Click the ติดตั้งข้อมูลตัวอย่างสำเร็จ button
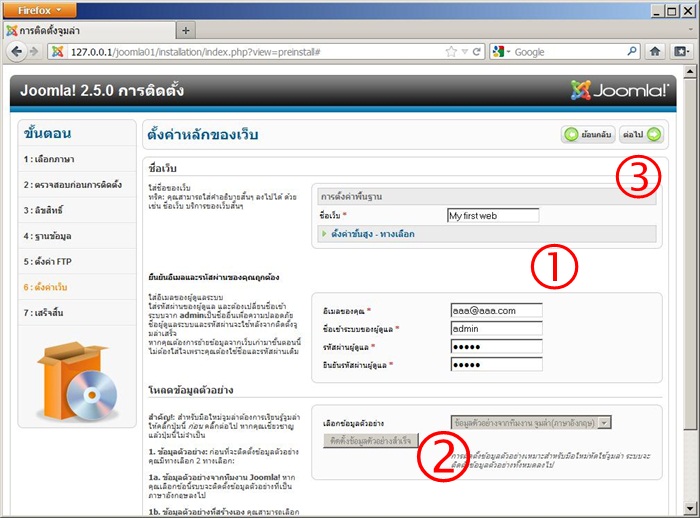700x518 pixels. coord(371,441)
